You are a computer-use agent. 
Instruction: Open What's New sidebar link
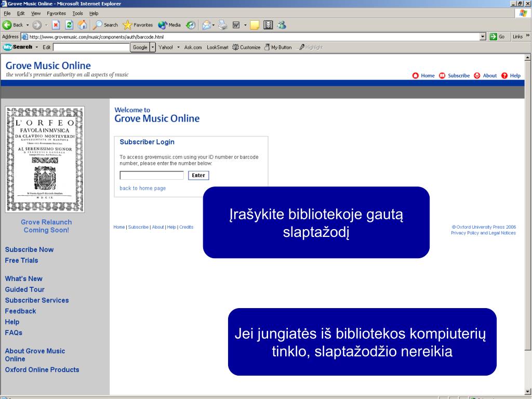pyautogui.click(x=24, y=279)
